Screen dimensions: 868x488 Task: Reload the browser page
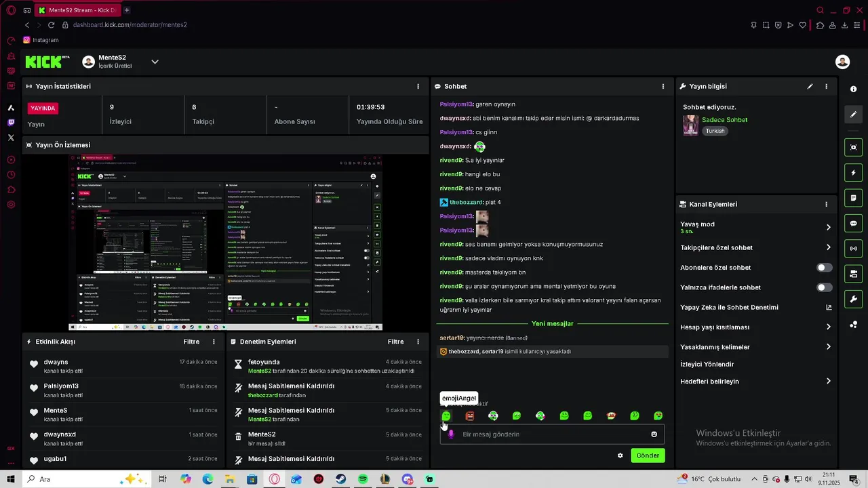pyautogui.click(x=52, y=25)
